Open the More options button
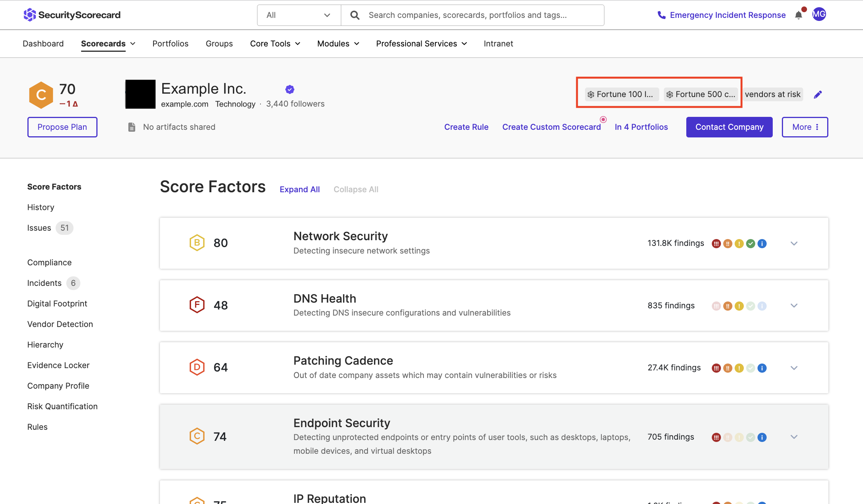Screen dimensions: 863x504 [805, 127]
